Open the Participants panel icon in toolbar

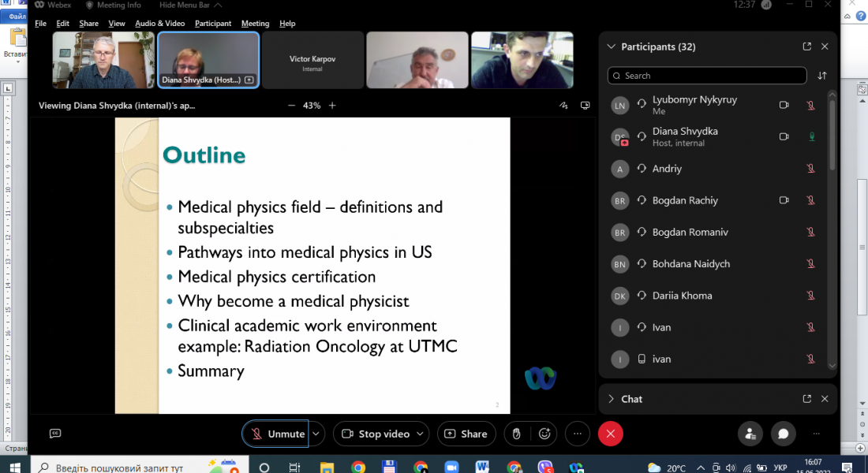pyautogui.click(x=750, y=434)
